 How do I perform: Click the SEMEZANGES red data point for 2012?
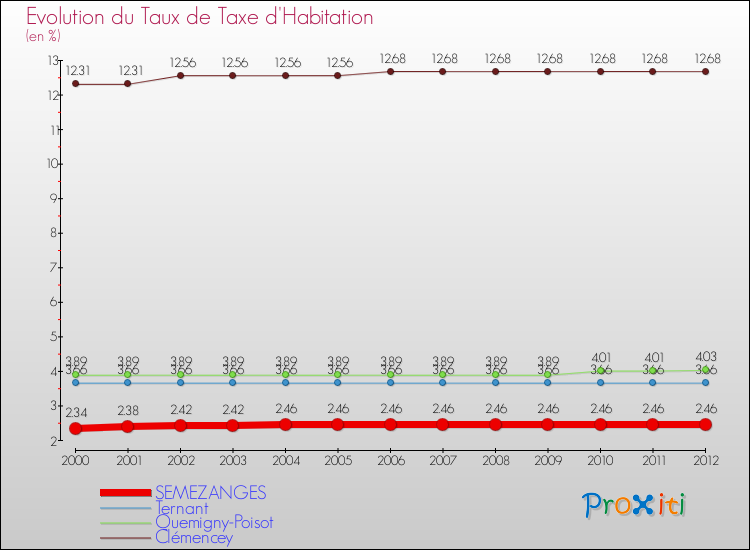pyautogui.click(x=706, y=424)
